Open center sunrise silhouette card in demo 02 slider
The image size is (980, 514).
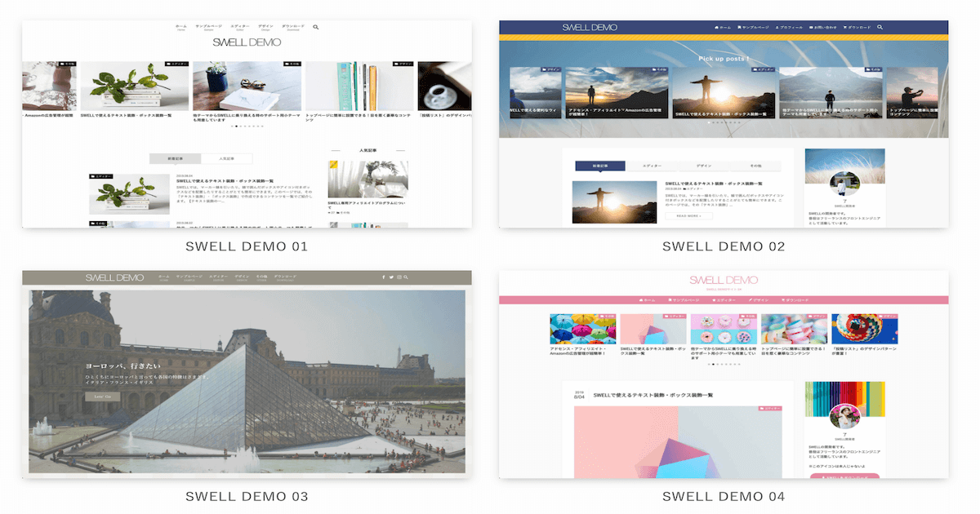click(723, 92)
